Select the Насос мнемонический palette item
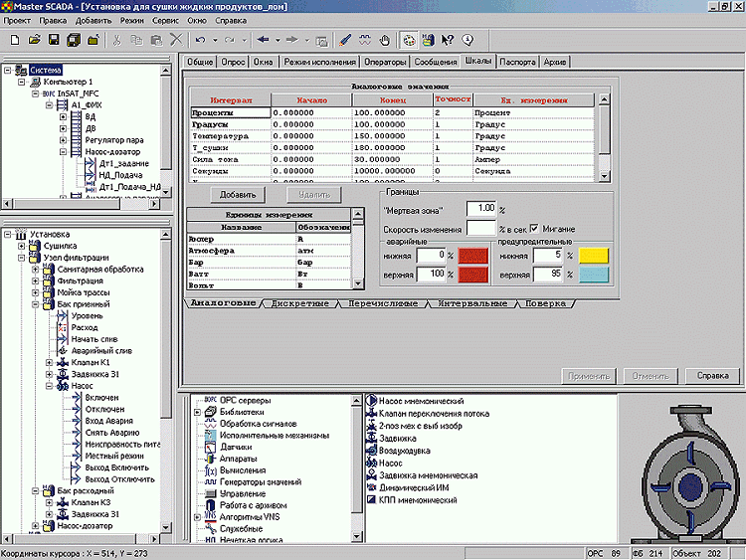The width and height of the screenshot is (746, 560). [421, 401]
